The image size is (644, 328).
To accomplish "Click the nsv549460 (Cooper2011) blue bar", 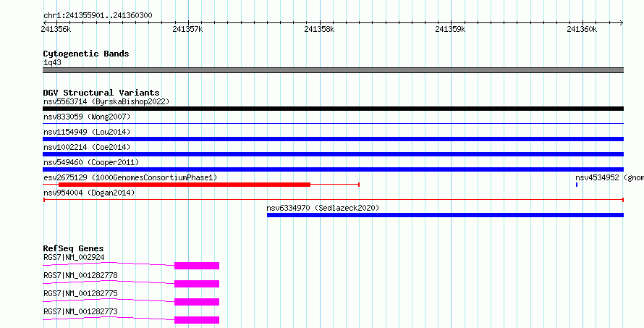I will tap(333, 169).
